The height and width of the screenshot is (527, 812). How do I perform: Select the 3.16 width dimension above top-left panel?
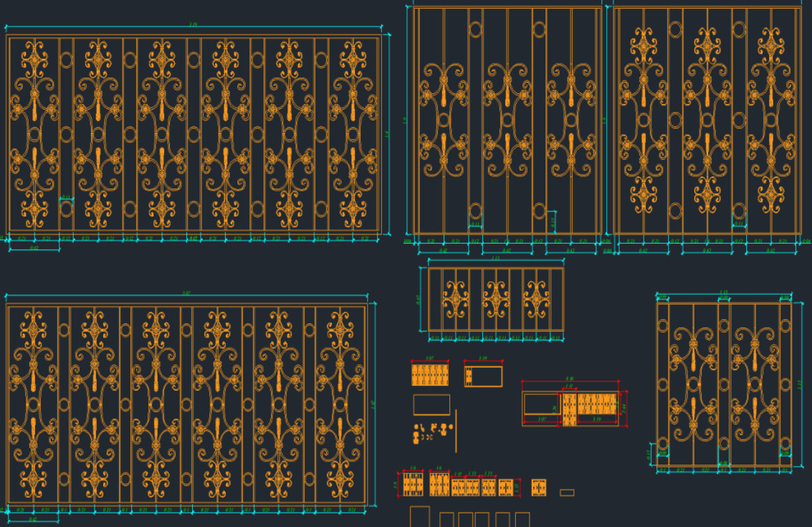click(x=194, y=24)
